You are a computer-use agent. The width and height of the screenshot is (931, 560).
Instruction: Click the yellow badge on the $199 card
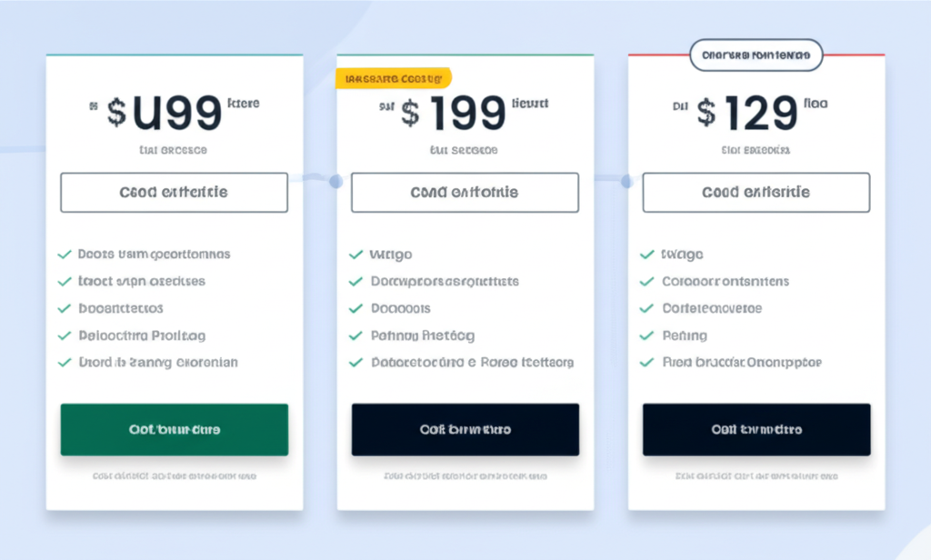(x=394, y=78)
